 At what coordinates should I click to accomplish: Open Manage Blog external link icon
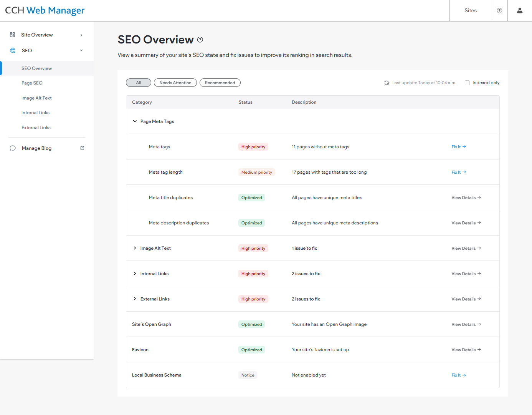(x=82, y=148)
